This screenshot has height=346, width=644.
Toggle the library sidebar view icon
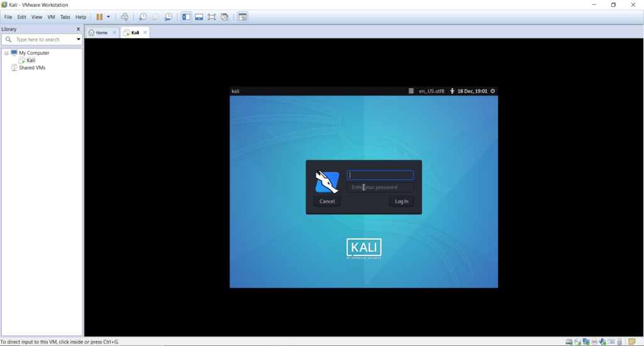[186, 17]
